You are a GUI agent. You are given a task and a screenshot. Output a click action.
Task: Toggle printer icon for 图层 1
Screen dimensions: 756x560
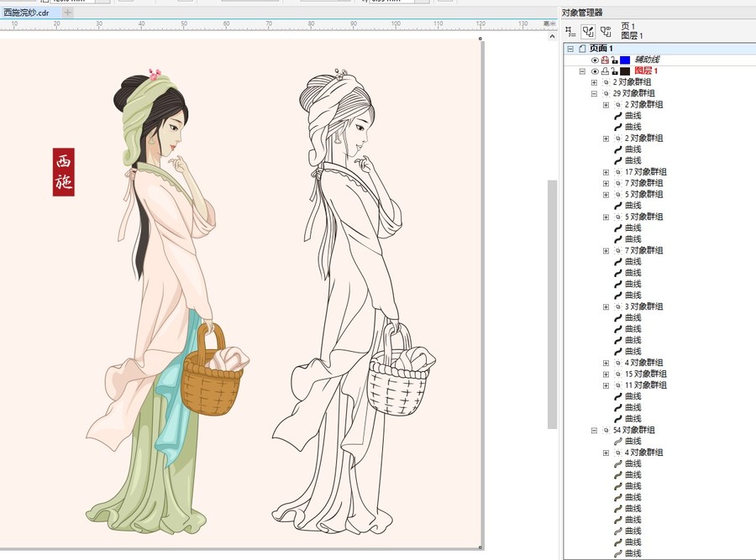coord(605,71)
